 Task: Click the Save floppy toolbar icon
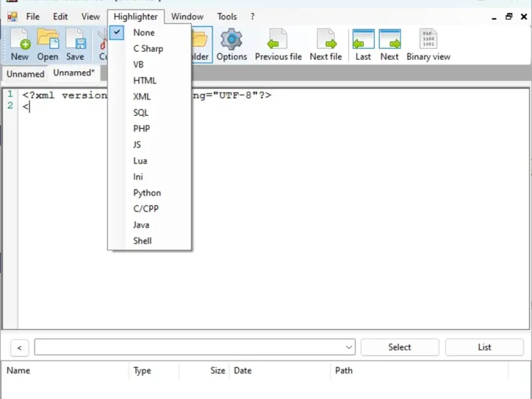coord(75,45)
